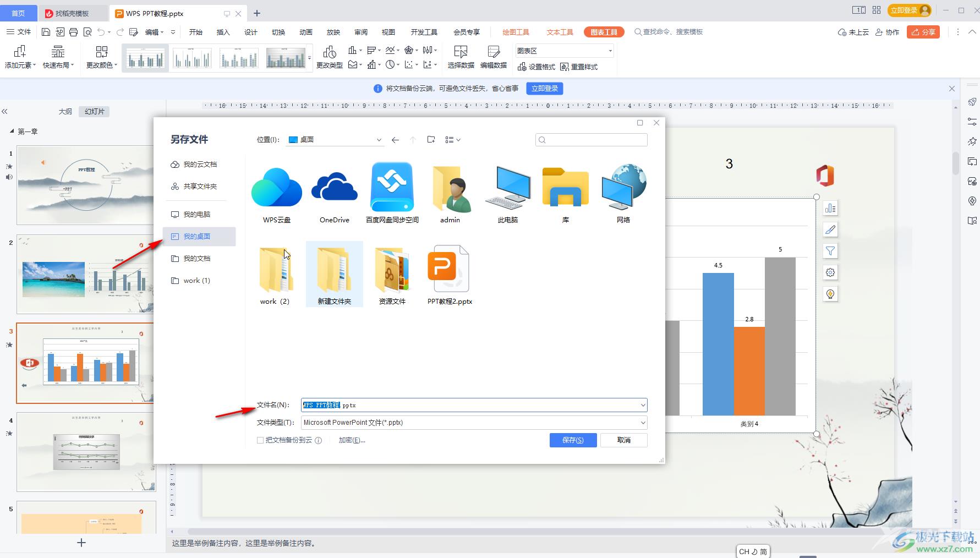Screen dimensions: 980x558
Task: Select slide 2 thumbnail
Action: click(x=86, y=274)
